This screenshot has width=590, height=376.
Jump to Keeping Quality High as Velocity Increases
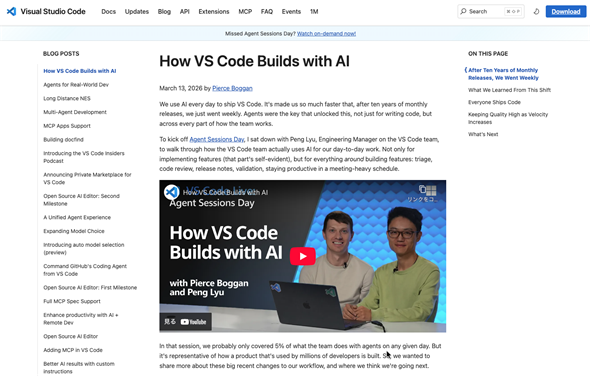(x=508, y=118)
